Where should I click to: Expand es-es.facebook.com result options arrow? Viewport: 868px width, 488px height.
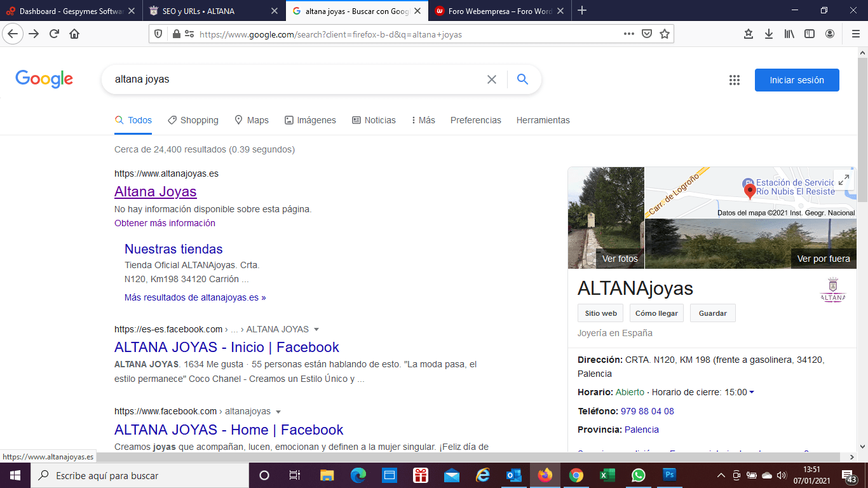point(316,330)
